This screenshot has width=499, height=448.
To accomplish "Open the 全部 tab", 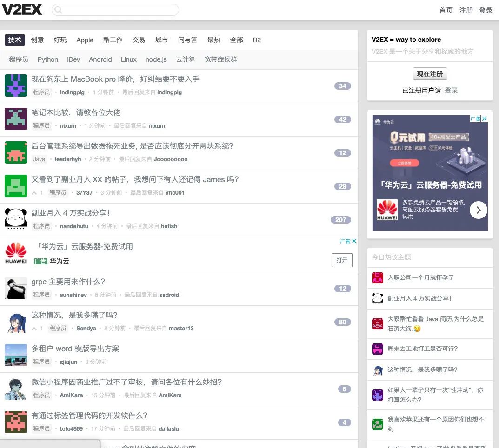I will pyautogui.click(x=236, y=40).
